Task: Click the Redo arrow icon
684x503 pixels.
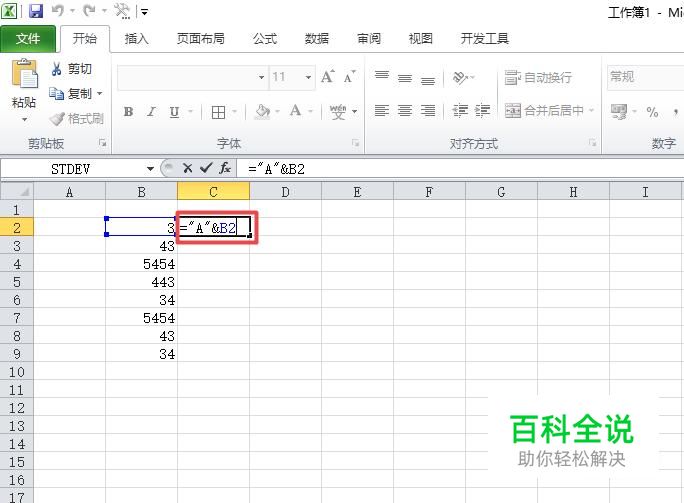Action: 89,10
